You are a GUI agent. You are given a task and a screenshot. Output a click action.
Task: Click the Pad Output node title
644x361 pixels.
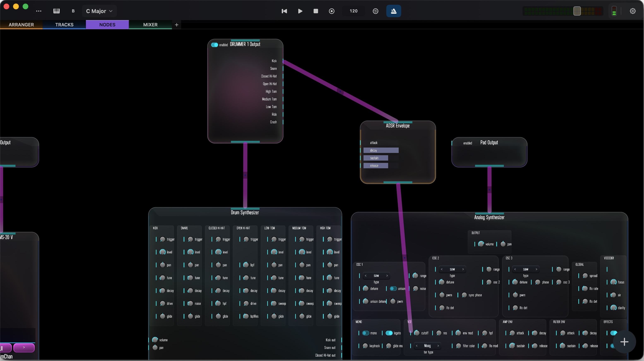pyautogui.click(x=489, y=142)
